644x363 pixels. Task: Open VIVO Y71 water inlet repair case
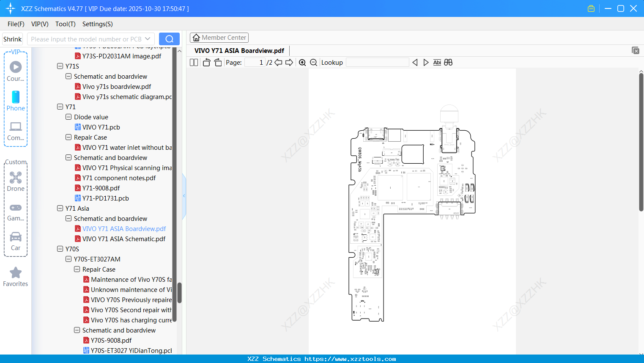tap(123, 147)
